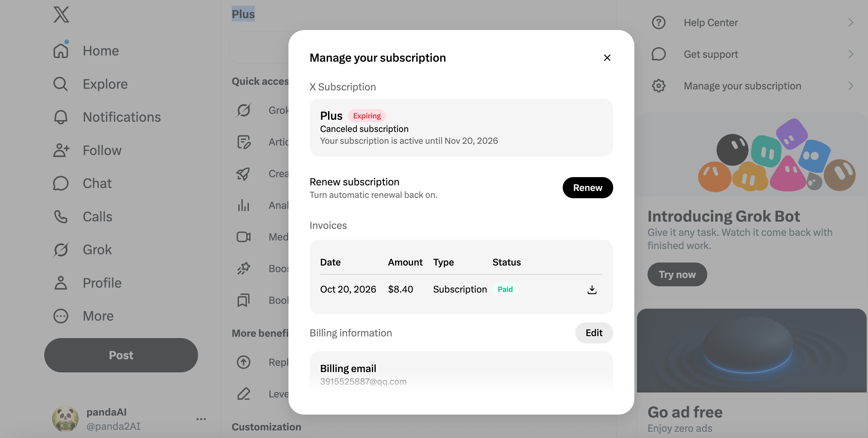Viewport: 868px width, 438px height.
Task: Expand the Help Center chevron
Action: pos(851,22)
